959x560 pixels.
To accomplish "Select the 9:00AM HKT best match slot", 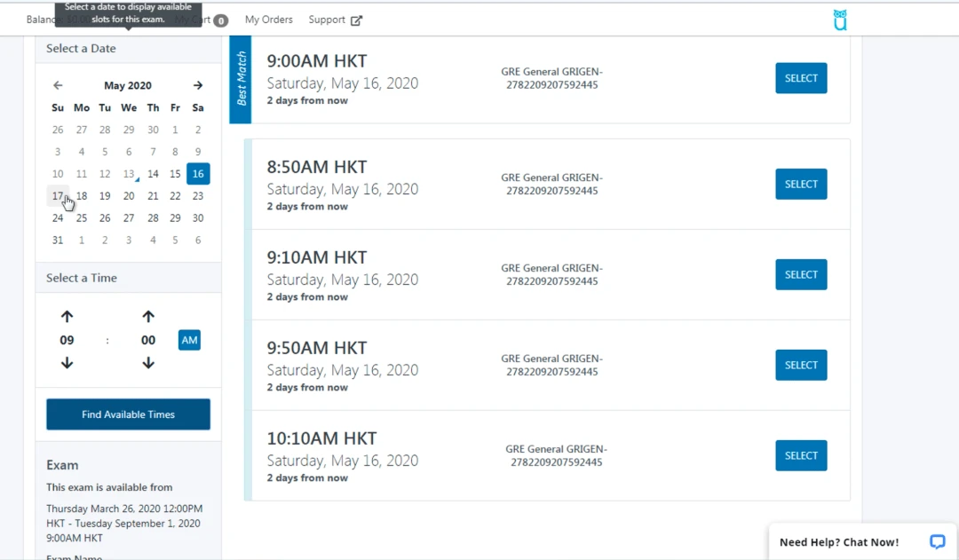I will (801, 78).
